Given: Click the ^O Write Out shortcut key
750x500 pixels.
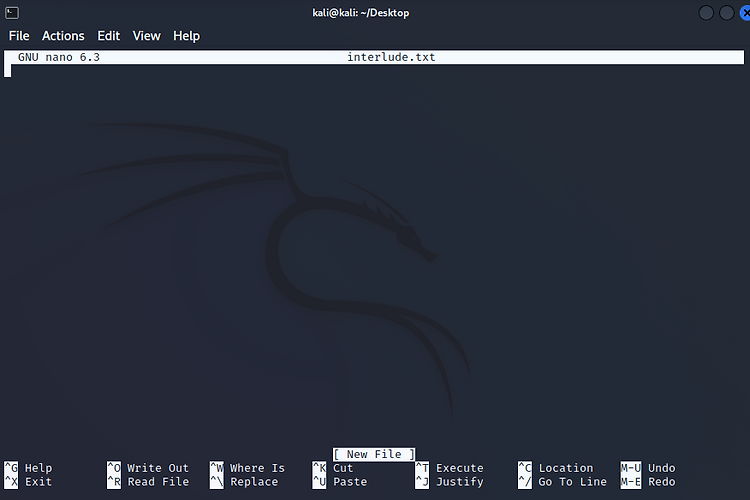Looking at the screenshot, I should tap(114, 468).
